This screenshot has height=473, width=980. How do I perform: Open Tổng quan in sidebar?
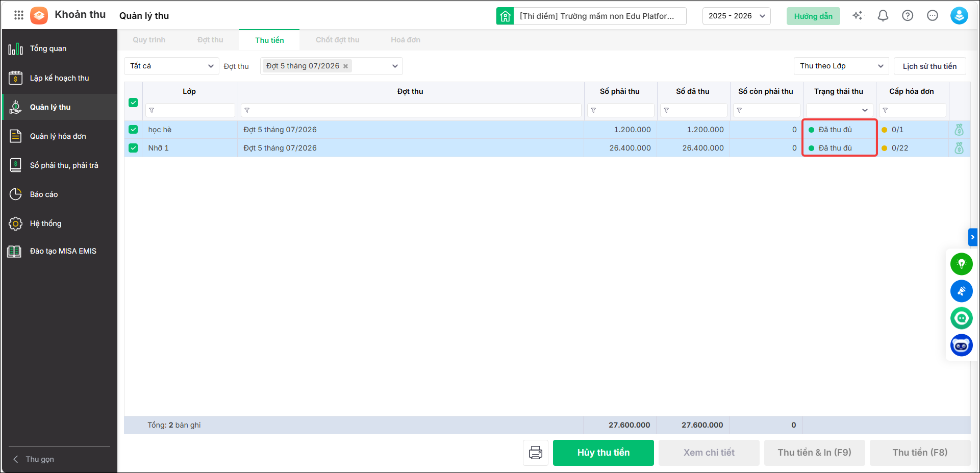(x=60, y=48)
